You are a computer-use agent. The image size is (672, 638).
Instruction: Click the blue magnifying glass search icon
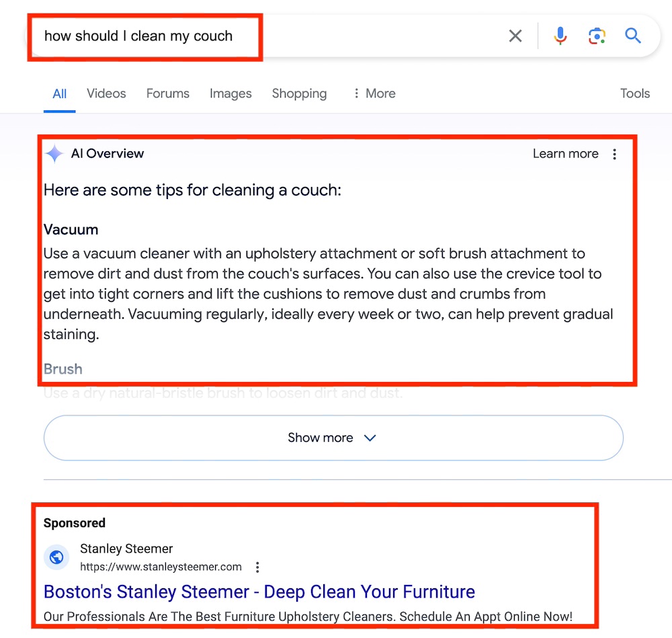pyautogui.click(x=633, y=36)
